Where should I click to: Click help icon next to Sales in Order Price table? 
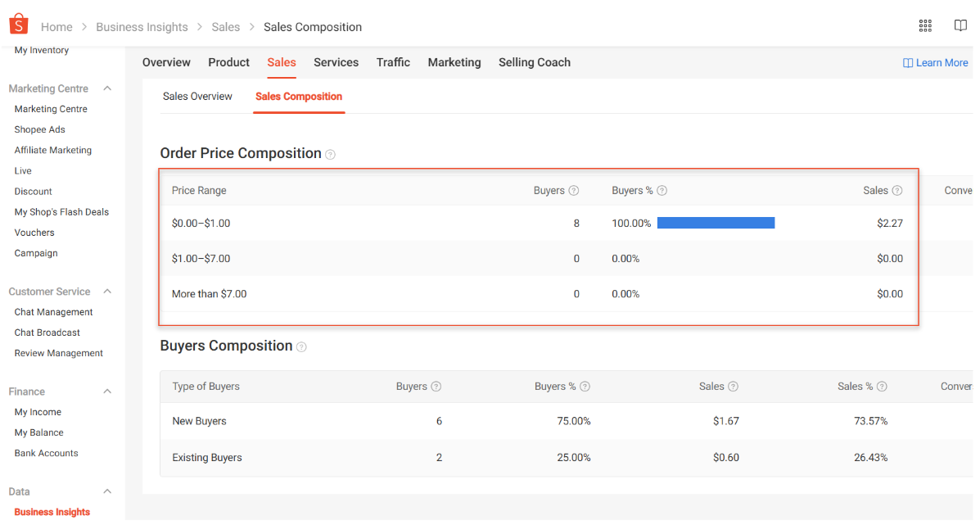coord(897,191)
